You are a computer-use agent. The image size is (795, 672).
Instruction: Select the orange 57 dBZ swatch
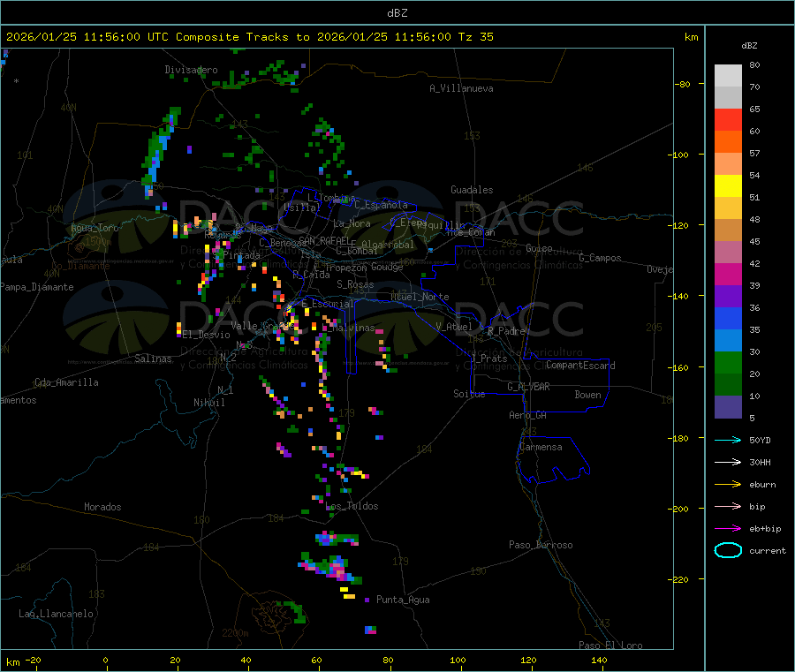coord(728,142)
